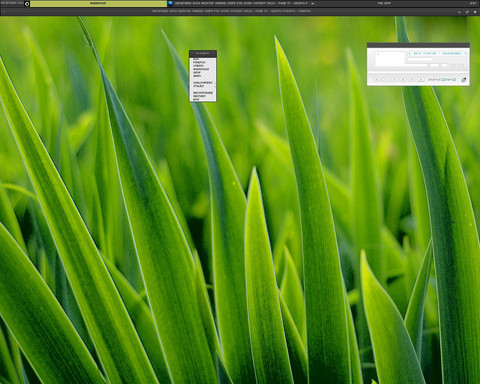This screenshot has width=480, height=384.
Task: Click the Audacious song title display
Action: 437,53
